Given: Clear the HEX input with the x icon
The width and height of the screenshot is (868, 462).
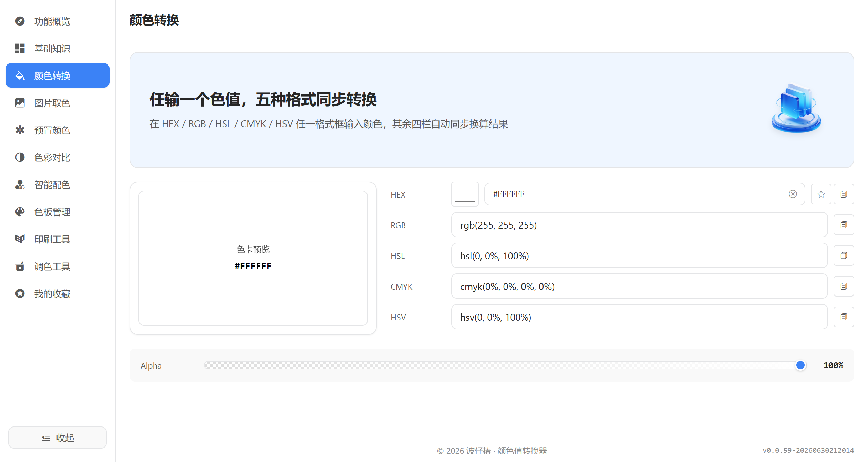Looking at the screenshot, I should pos(793,194).
